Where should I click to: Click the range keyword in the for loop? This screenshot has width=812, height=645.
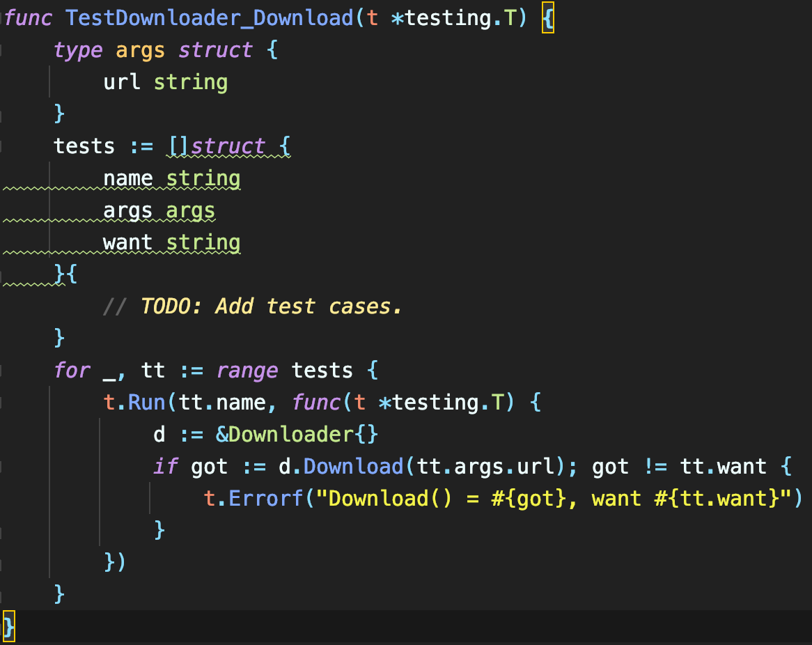pos(247,370)
